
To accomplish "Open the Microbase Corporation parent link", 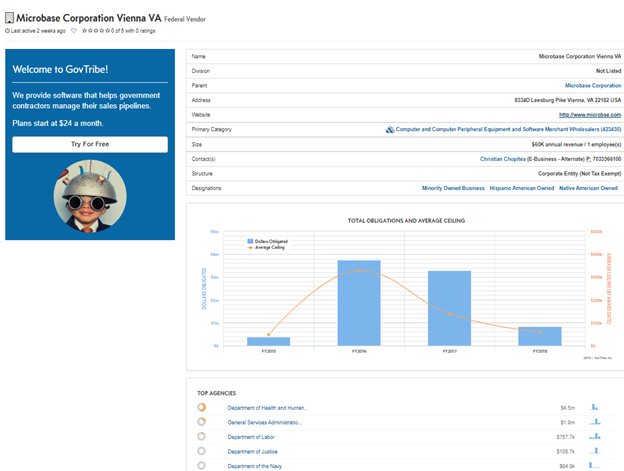I will pyautogui.click(x=593, y=86).
